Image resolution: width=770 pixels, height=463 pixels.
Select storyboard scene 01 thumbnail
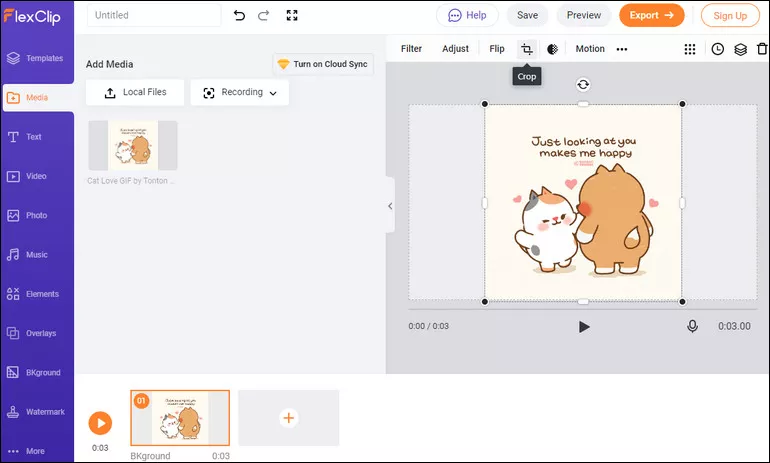coord(180,418)
